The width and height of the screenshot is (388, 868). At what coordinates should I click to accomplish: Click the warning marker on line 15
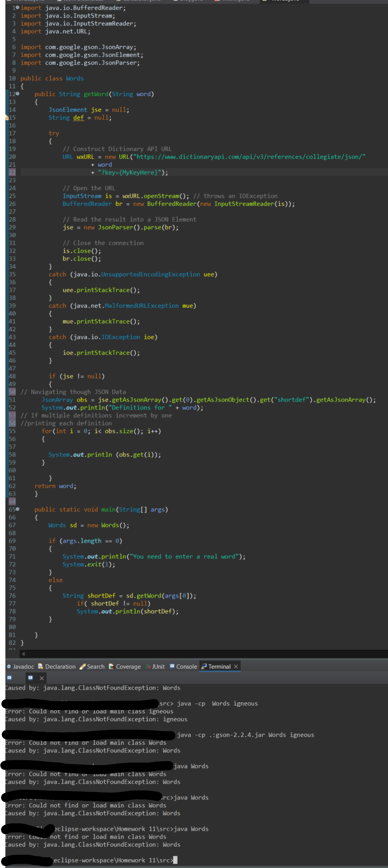7,118
